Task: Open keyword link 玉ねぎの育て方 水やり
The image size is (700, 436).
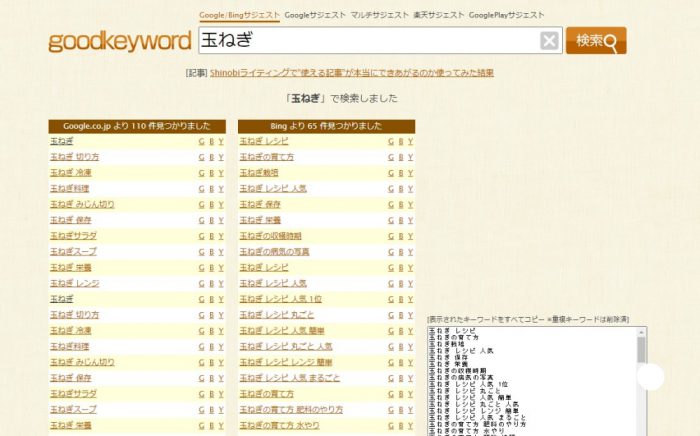Action: (x=279, y=425)
